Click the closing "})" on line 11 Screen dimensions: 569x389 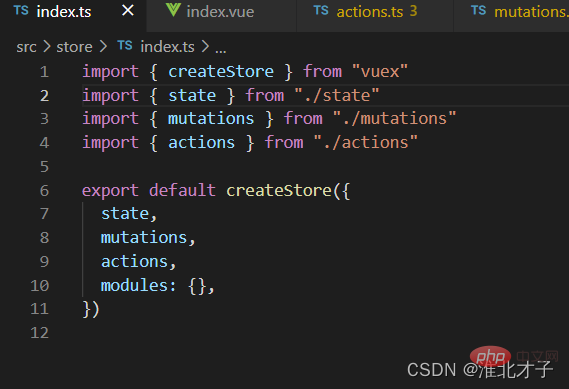pyautogui.click(x=91, y=309)
